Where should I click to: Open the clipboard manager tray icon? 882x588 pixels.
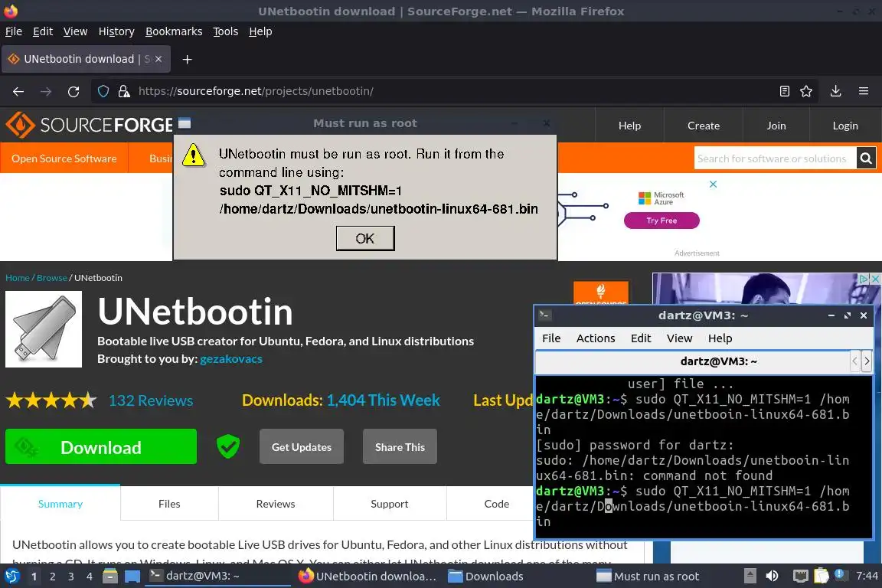point(822,576)
